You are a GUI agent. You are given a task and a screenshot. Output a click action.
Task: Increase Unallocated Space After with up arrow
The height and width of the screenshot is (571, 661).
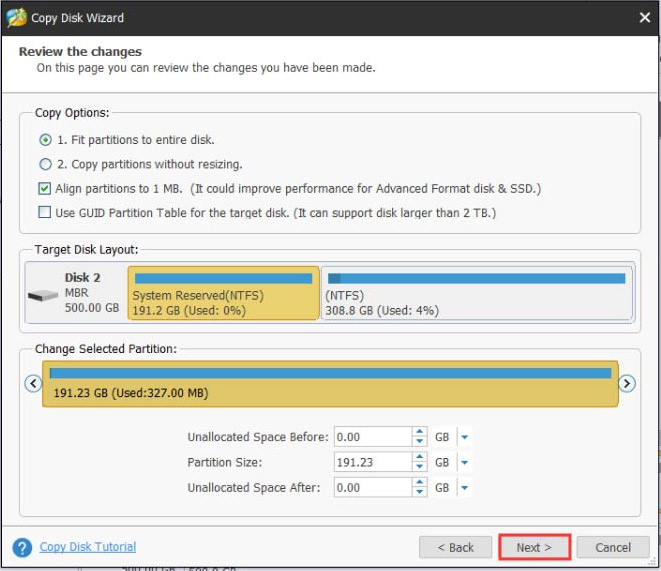[420, 482]
